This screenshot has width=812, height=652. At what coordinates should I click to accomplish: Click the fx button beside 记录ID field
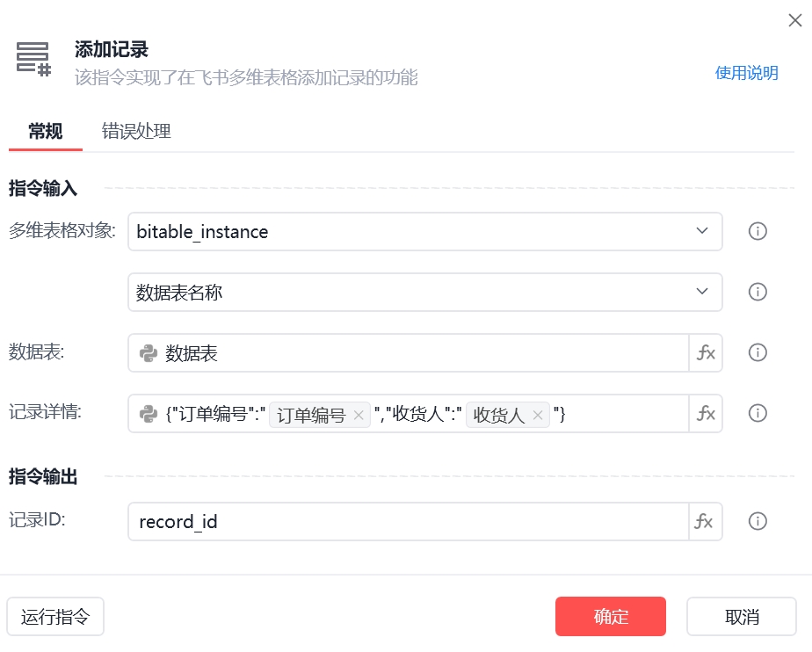click(x=706, y=521)
